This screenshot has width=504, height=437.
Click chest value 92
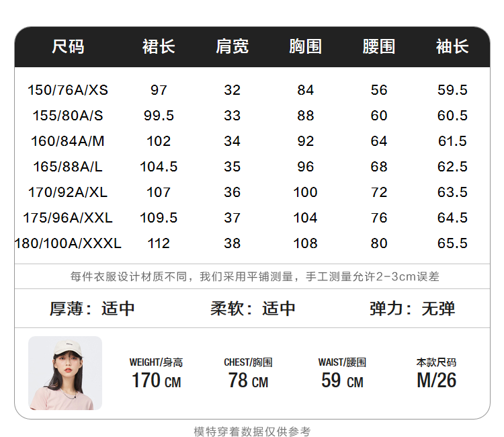(305, 141)
